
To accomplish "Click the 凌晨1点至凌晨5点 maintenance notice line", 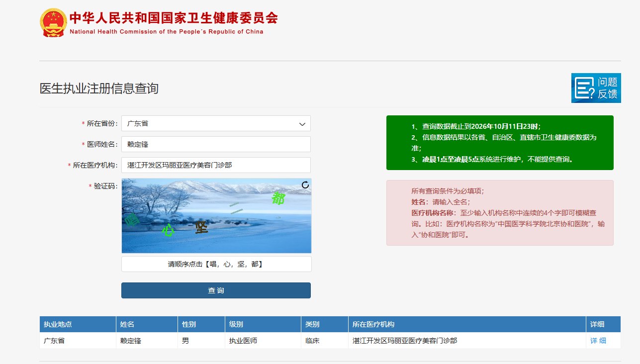I will pyautogui.click(x=492, y=160).
